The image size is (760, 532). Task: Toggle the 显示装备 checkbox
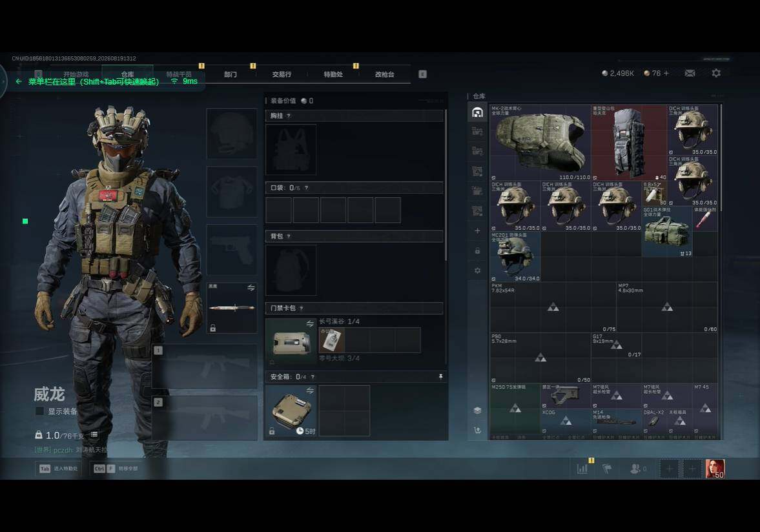tap(40, 411)
